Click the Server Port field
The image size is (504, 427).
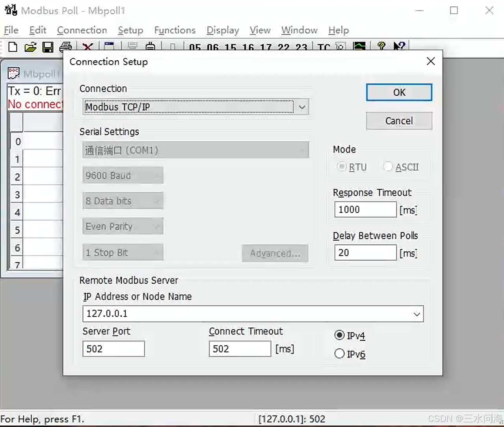113,349
